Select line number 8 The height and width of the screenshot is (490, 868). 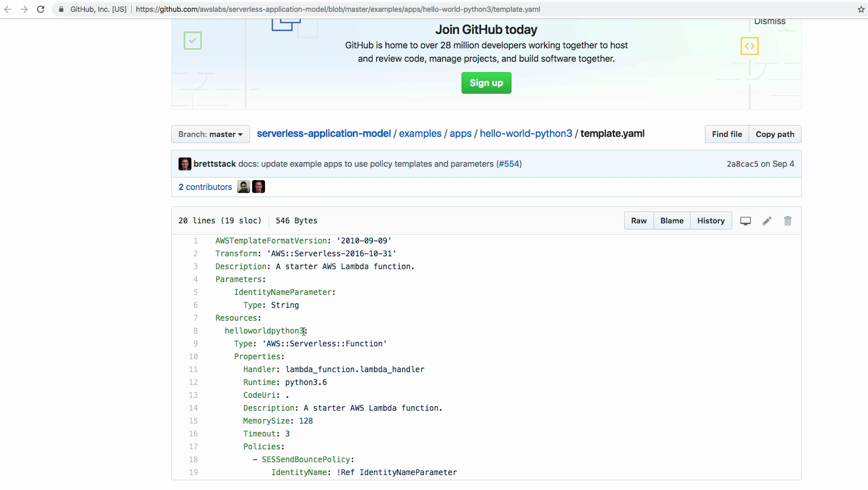196,331
